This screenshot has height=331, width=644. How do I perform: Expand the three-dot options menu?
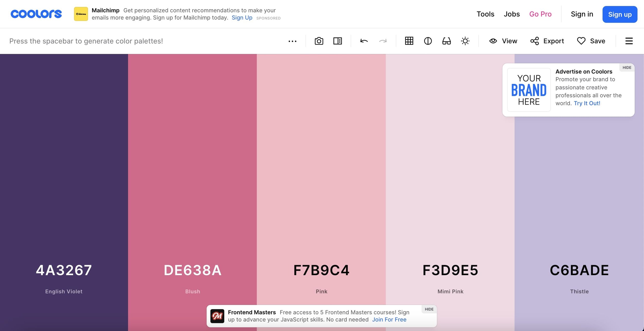292,40
